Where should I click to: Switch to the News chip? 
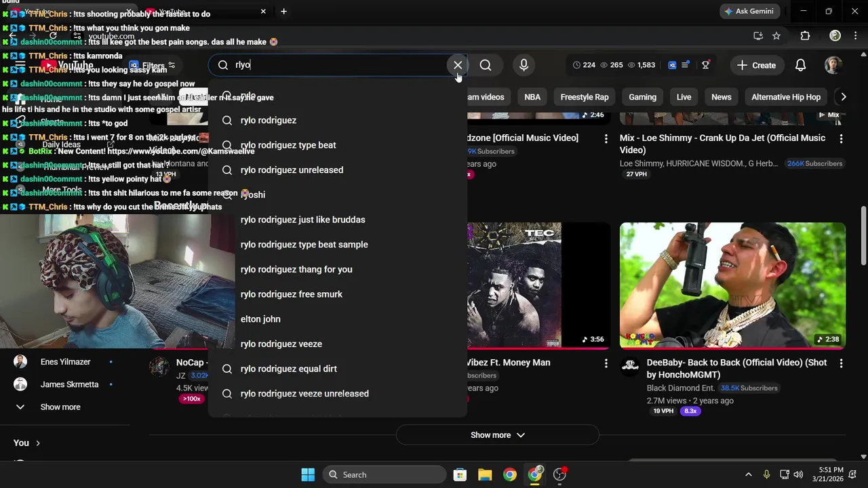click(x=722, y=97)
